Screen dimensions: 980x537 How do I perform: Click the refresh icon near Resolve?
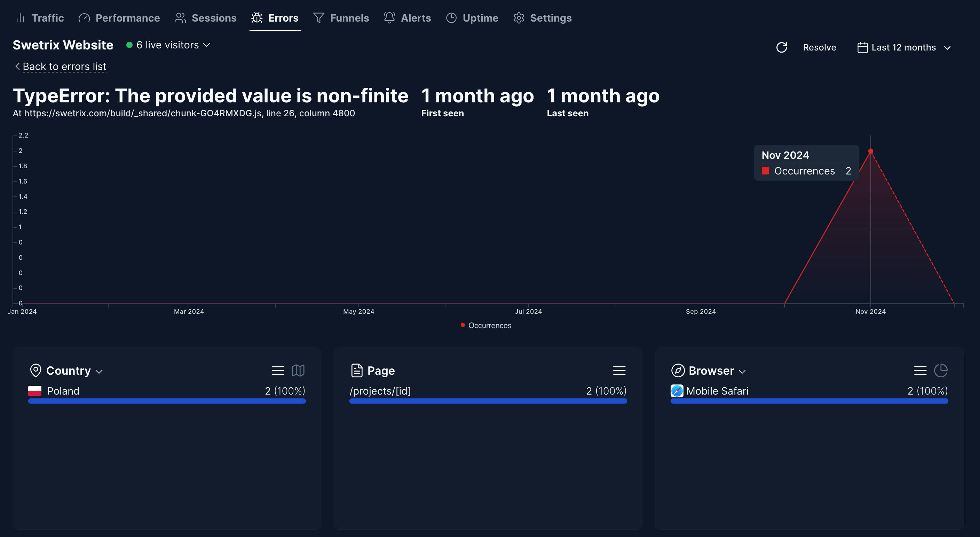781,48
